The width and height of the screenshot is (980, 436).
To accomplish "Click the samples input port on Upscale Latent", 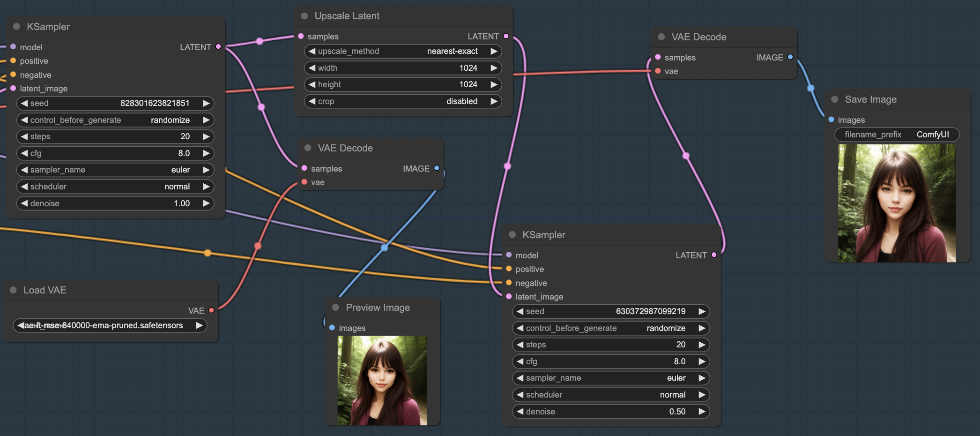I will click(301, 36).
